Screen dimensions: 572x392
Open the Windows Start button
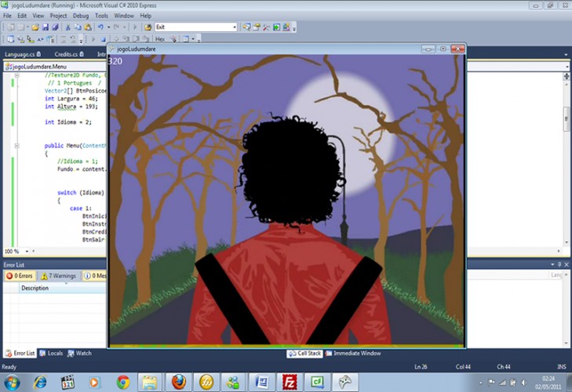tap(12, 382)
